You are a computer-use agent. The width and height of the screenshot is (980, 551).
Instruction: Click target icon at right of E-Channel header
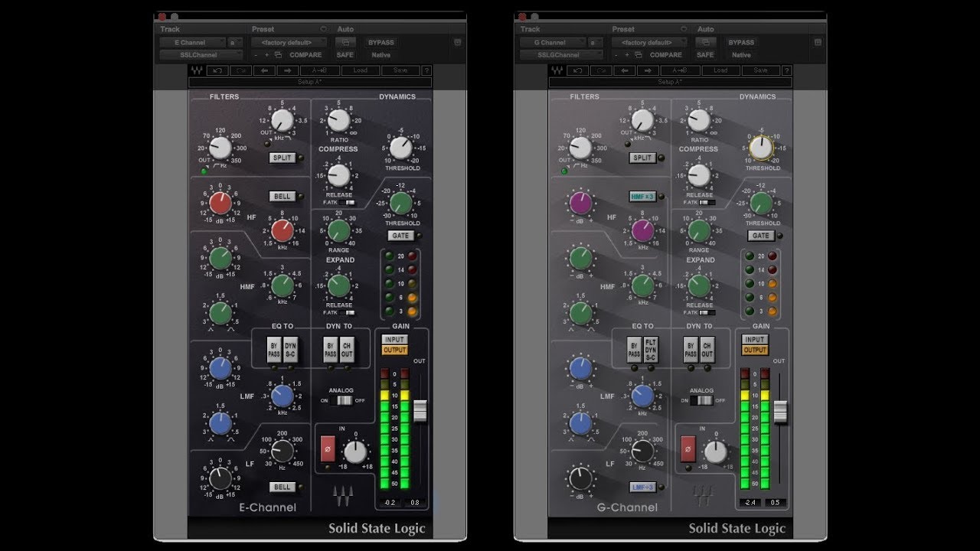pos(457,43)
